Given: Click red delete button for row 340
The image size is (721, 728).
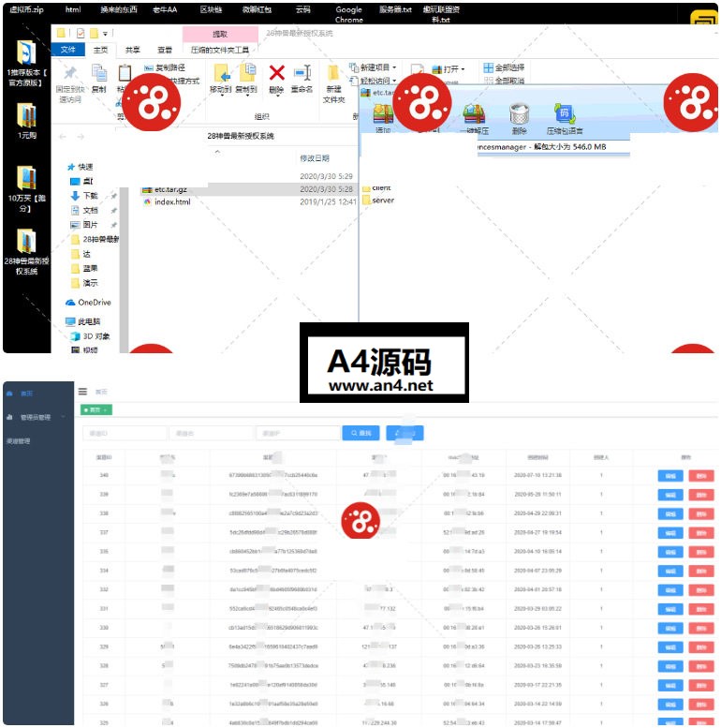Looking at the screenshot, I should click(699, 475).
